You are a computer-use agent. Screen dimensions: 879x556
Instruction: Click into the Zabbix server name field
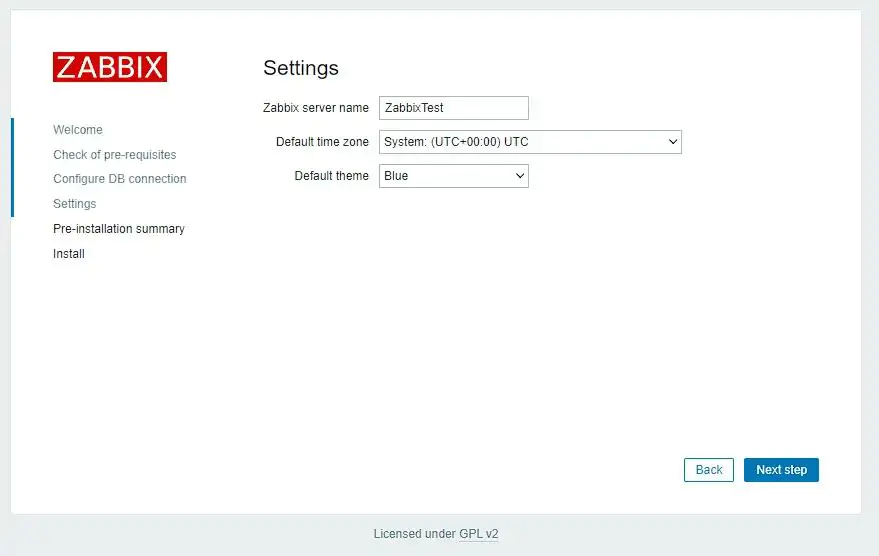(x=454, y=108)
